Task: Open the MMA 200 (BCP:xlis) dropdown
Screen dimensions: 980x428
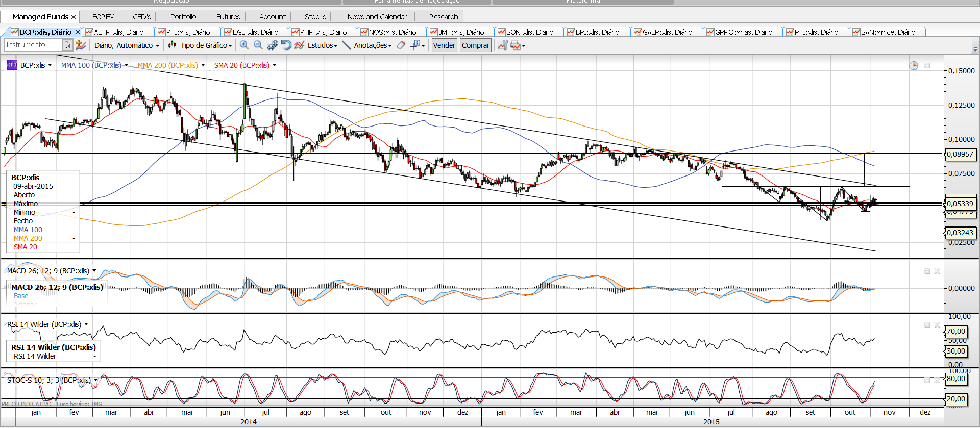Action: (203, 65)
